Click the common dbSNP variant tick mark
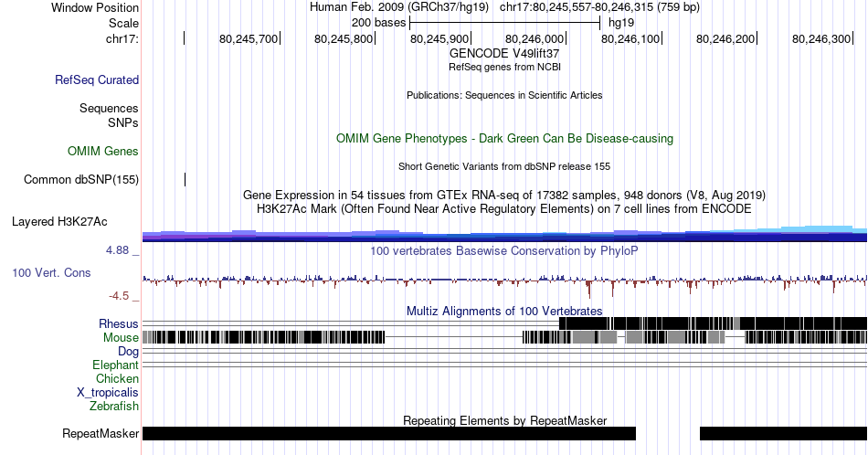 (x=185, y=179)
